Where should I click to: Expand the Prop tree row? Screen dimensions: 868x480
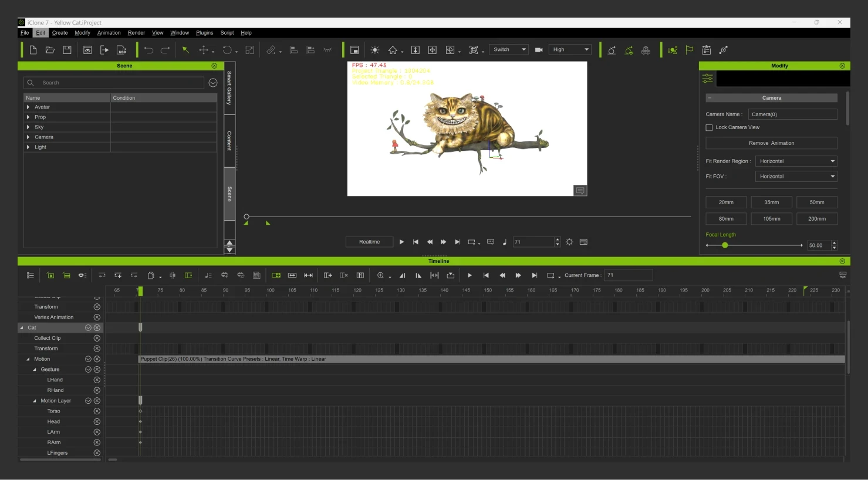[28, 117]
